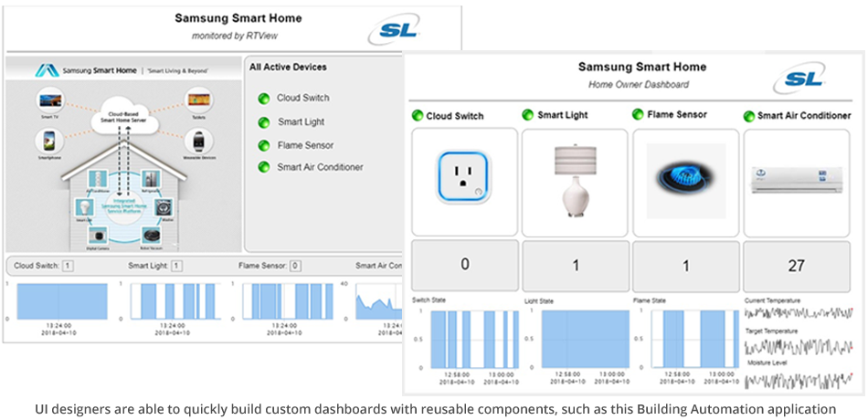Click the Smart Air Conditioner column heading in dashboard
868x420 pixels.
click(x=804, y=116)
